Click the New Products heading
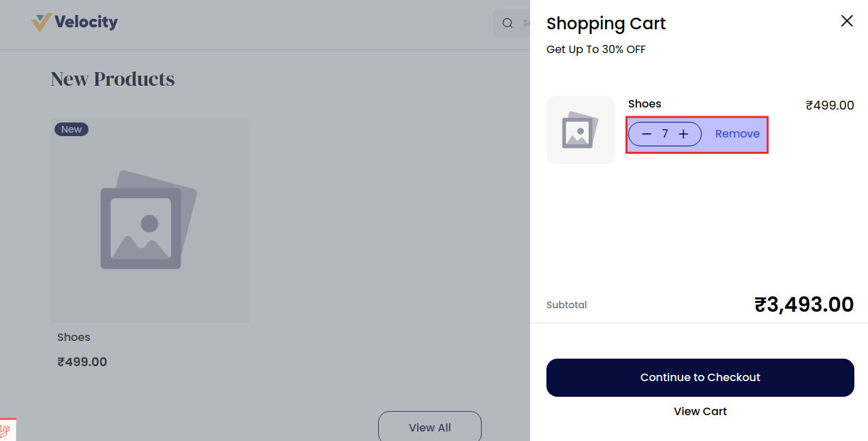 tap(112, 79)
